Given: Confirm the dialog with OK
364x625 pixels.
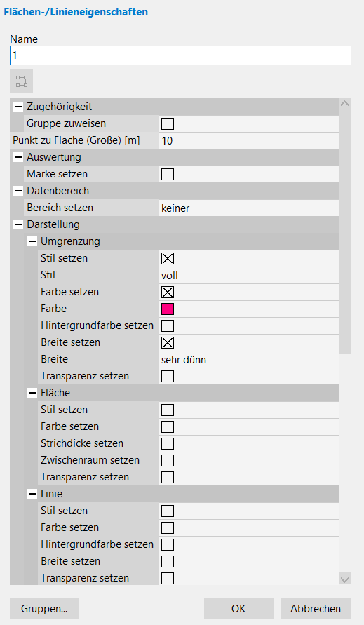Looking at the screenshot, I should (x=238, y=608).
